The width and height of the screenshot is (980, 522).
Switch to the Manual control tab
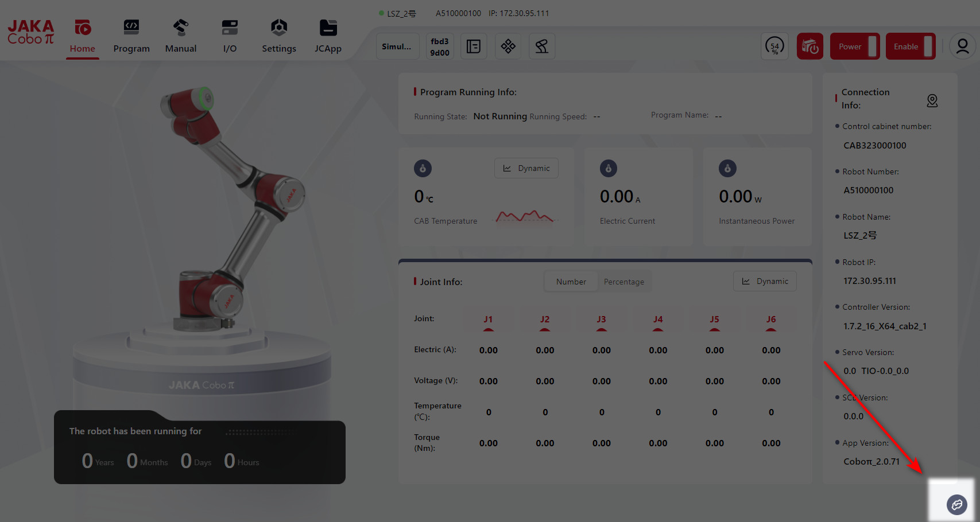(180, 36)
